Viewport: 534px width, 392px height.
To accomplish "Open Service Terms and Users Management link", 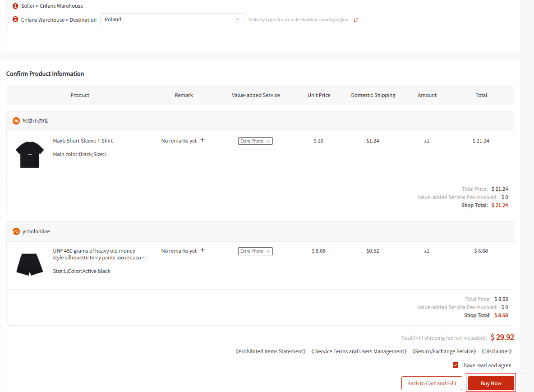I will tap(359, 351).
